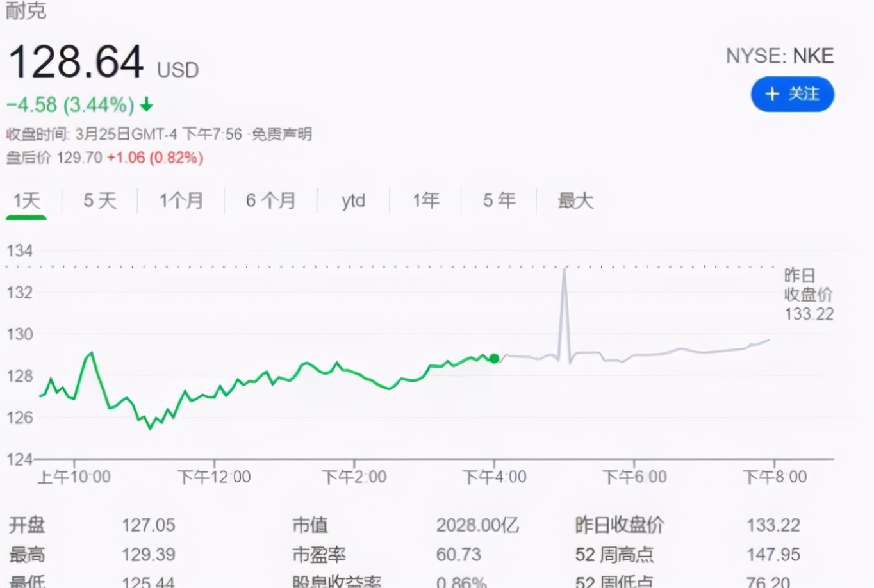Click the 128.64 USD price display
The height and width of the screenshot is (588, 874).
click(76, 61)
